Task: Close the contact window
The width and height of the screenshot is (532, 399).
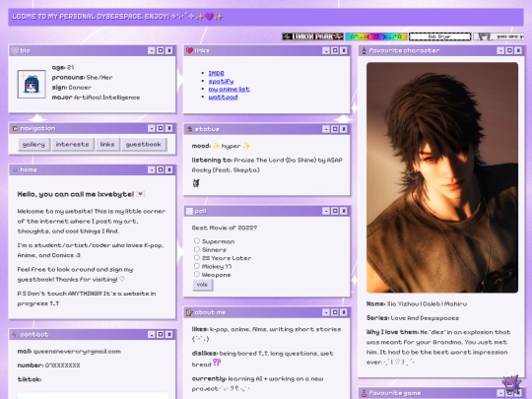Action: (x=169, y=335)
